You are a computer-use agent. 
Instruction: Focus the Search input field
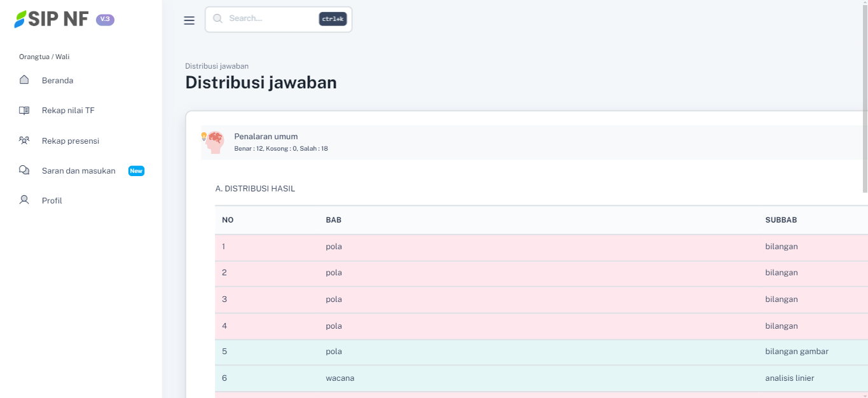click(270, 19)
